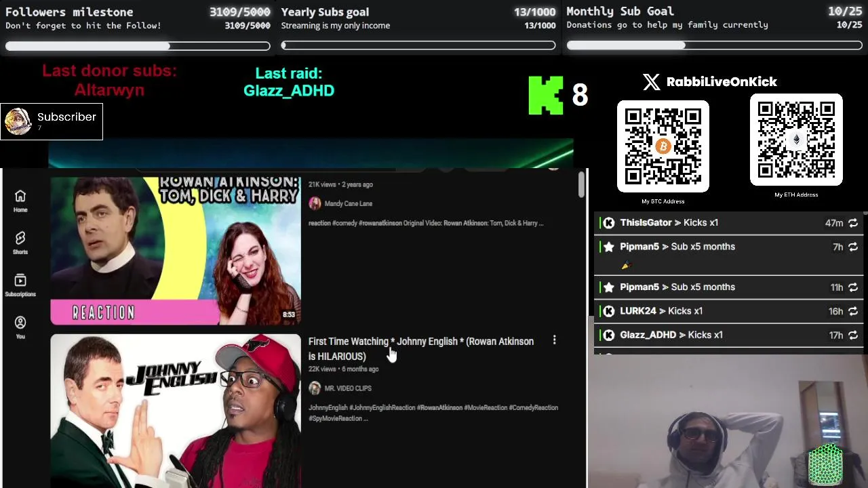Image resolution: width=868 pixels, height=488 pixels.
Task: Open the You sidebar icon
Action: click(20, 327)
